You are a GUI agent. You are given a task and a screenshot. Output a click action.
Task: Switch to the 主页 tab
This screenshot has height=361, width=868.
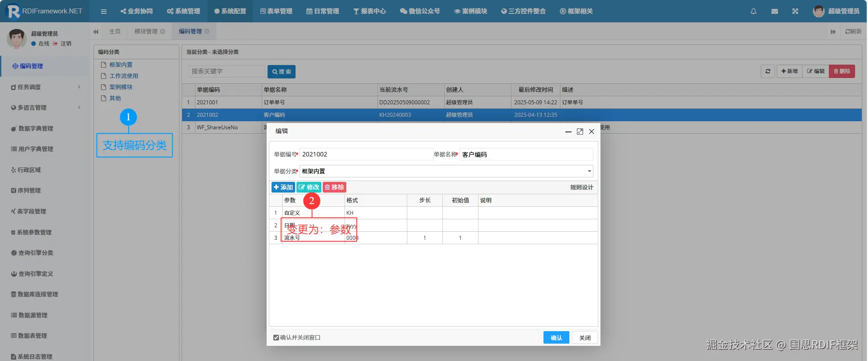coord(115,31)
